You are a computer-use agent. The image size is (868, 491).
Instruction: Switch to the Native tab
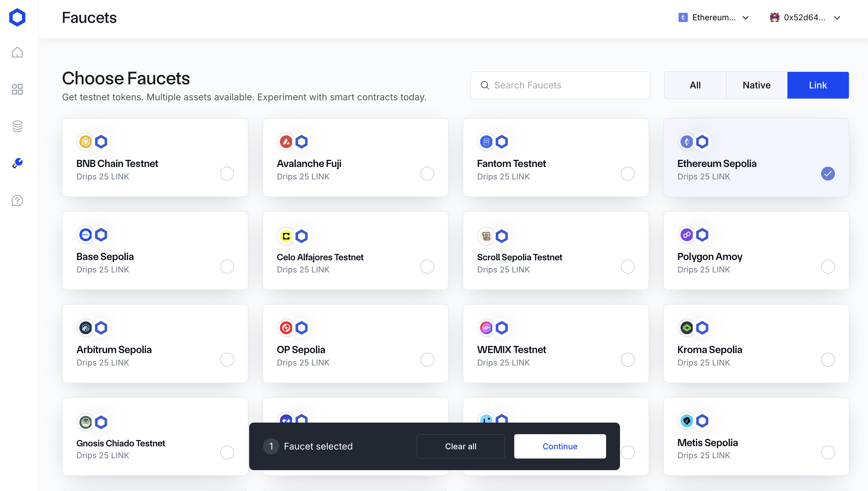click(756, 85)
